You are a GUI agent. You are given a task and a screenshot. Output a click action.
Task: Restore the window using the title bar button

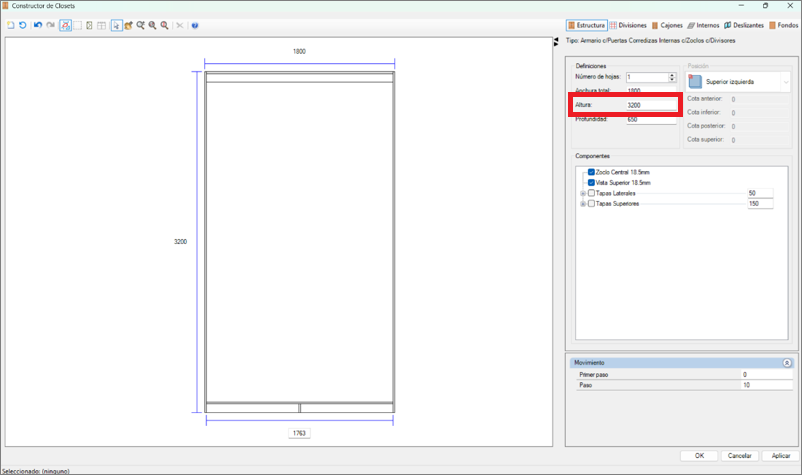click(x=765, y=6)
